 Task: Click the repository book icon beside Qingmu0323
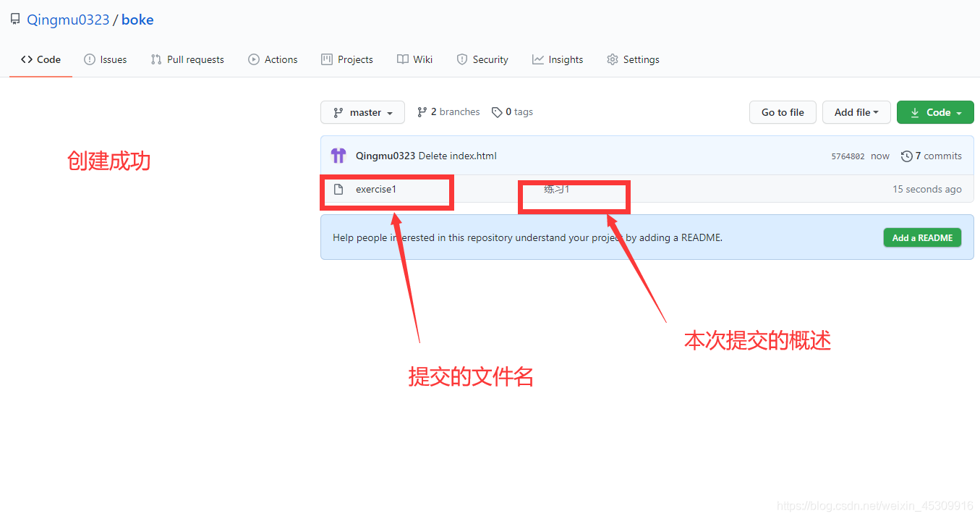click(14, 20)
